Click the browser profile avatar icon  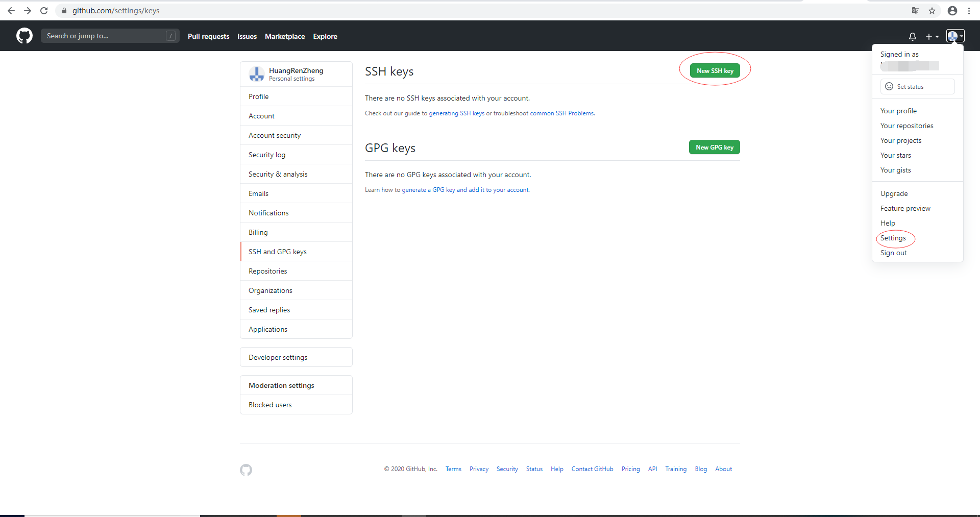(x=952, y=10)
